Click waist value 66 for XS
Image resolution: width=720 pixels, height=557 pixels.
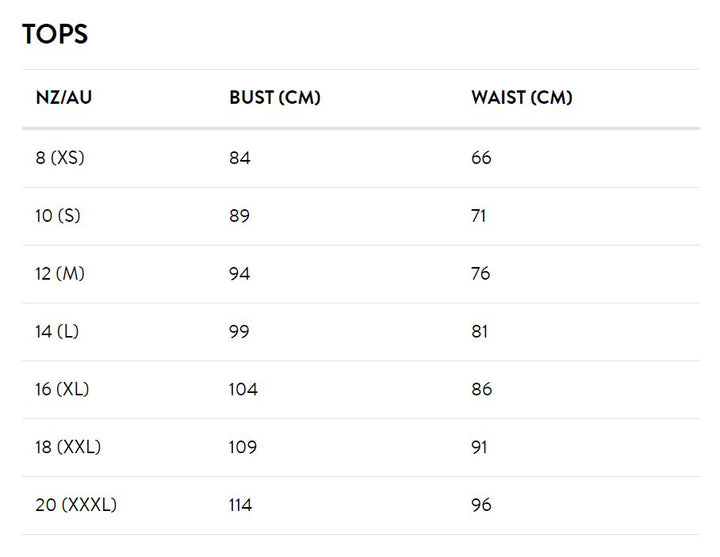click(x=481, y=158)
